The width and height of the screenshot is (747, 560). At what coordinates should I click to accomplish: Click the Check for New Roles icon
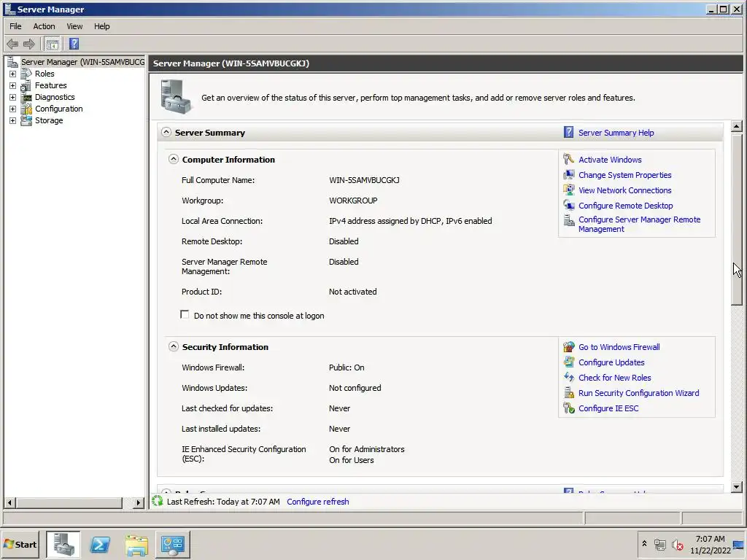(568, 377)
